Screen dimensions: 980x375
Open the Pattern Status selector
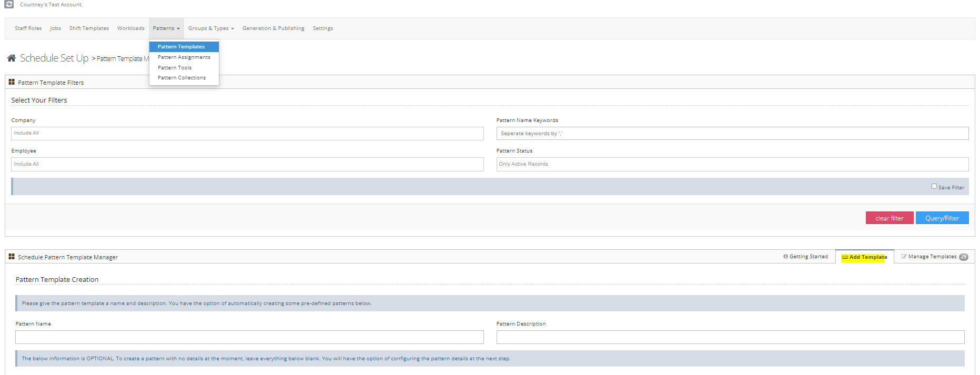click(x=732, y=164)
